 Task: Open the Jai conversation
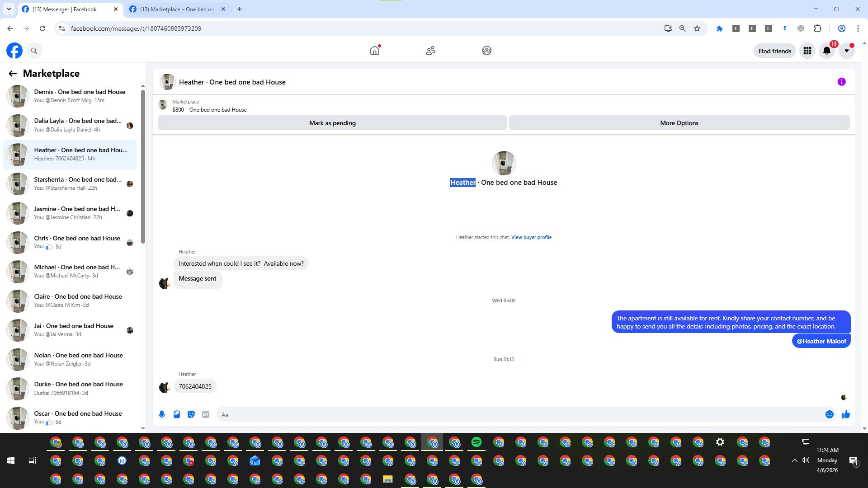70,330
